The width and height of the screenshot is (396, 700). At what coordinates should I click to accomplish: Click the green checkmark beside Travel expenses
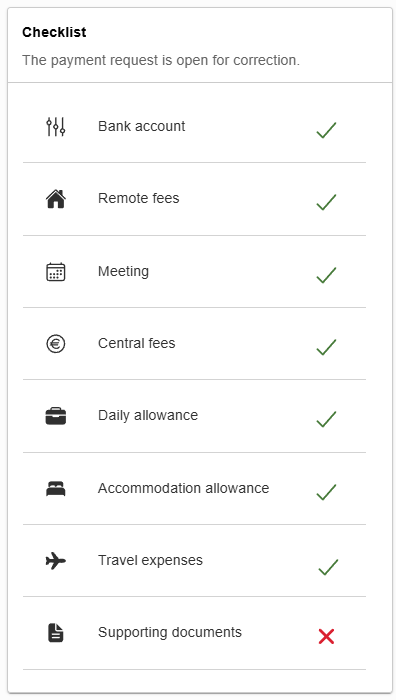pyautogui.click(x=328, y=567)
